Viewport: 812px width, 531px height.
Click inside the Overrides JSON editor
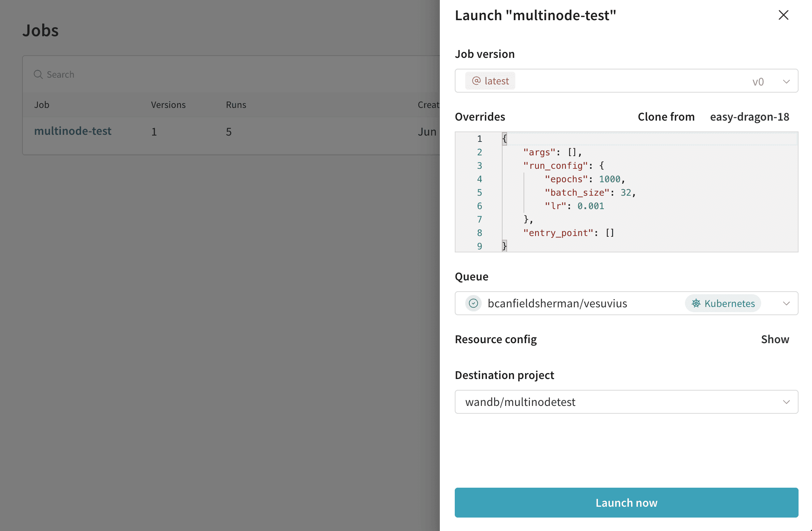pos(626,192)
